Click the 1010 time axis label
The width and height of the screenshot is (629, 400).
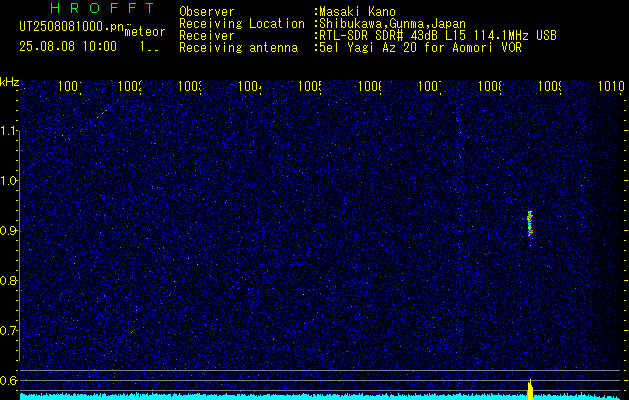coord(611,86)
